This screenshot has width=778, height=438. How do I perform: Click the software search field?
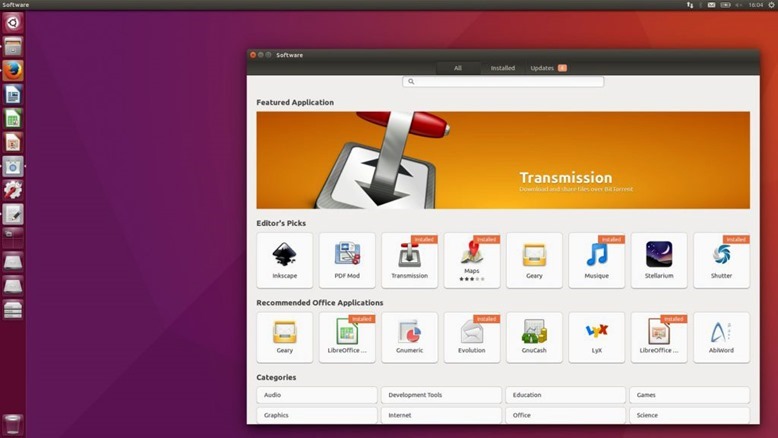click(x=503, y=81)
